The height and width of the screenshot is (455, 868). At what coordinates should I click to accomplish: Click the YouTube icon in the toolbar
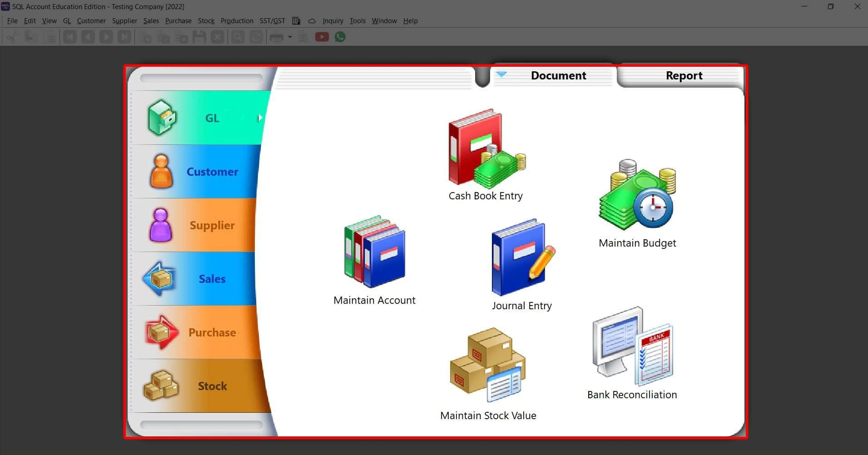click(322, 37)
